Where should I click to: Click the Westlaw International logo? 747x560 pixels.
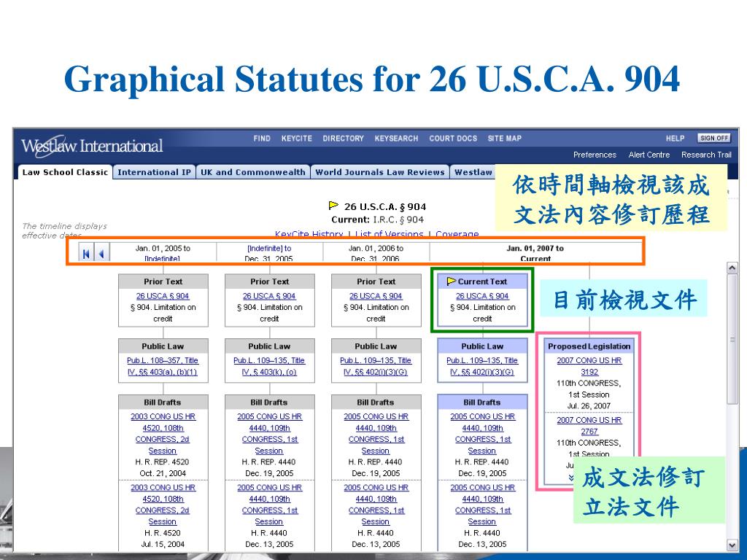92,146
